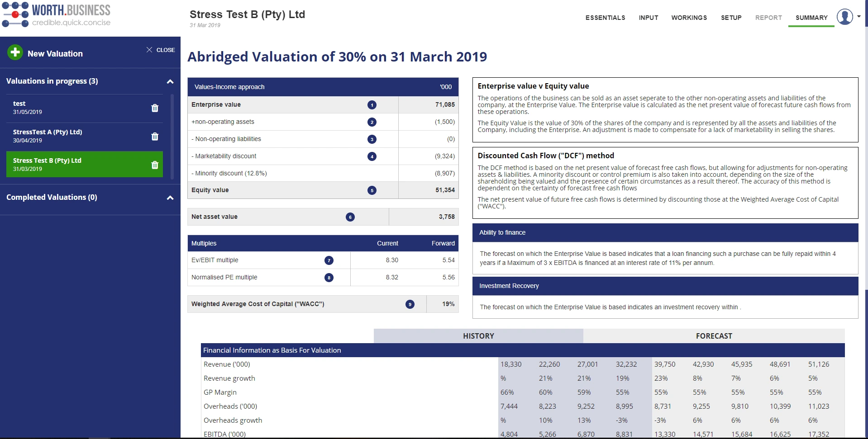This screenshot has width=868, height=439.
Task: Click info marker 1 beside Enterprise value
Action: coord(372,105)
